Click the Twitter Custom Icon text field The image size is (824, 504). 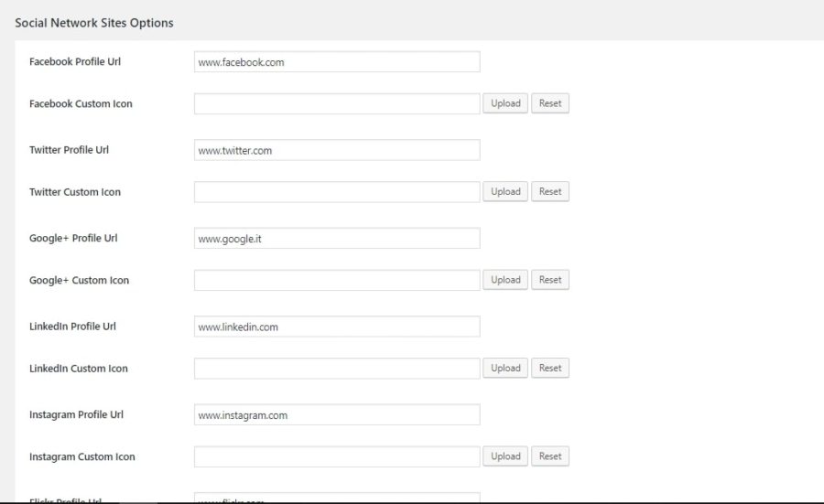click(337, 191)
